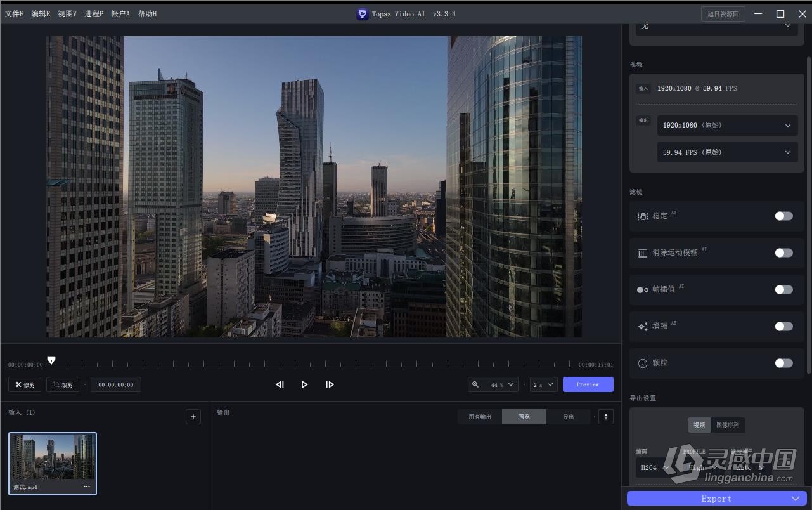812x510 pixels.
Task: Add a new input with the plus button
Action: coord(193,417)
